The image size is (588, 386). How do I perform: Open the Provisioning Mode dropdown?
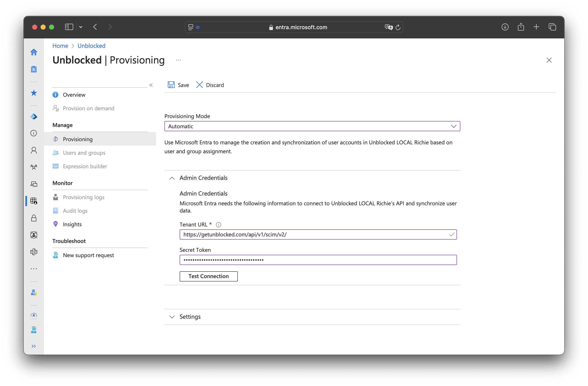pyautogui.click(x=312, y=126)
